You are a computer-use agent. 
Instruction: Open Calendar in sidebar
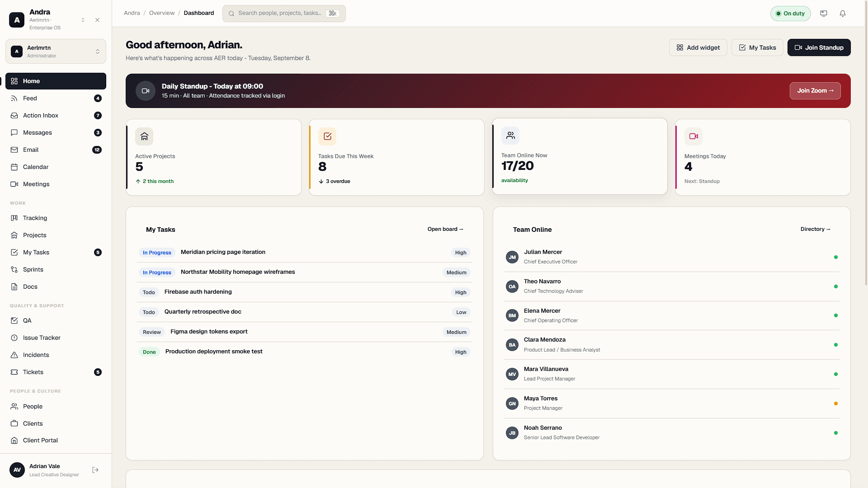click(56, 167)
